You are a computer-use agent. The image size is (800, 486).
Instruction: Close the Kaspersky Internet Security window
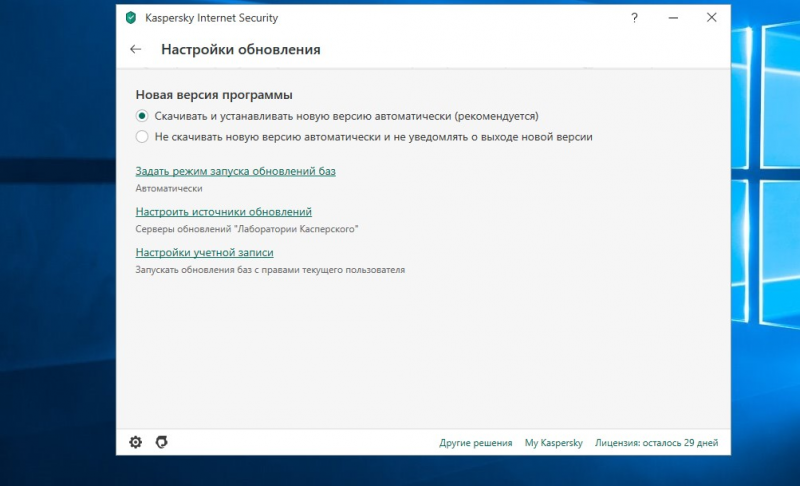pos(711,17)
